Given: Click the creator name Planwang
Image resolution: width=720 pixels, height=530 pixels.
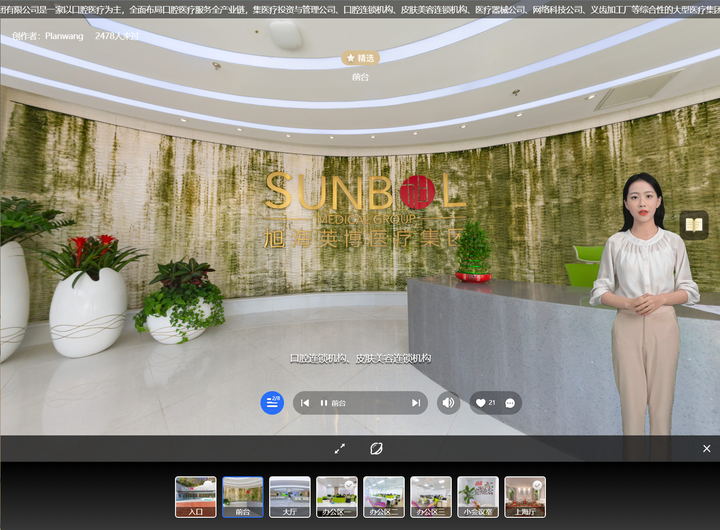Looking at the screenshot, I should coord(64,36).
